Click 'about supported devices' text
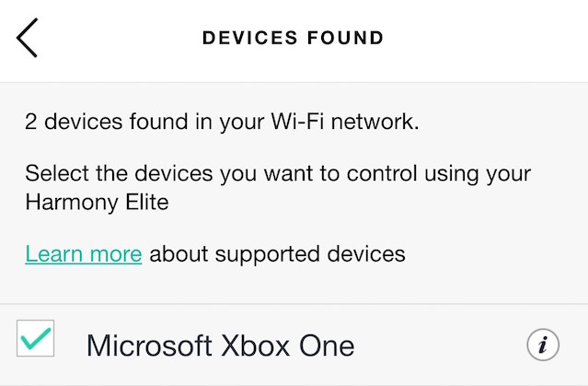The image size is (588, 386). coord(277,254)
